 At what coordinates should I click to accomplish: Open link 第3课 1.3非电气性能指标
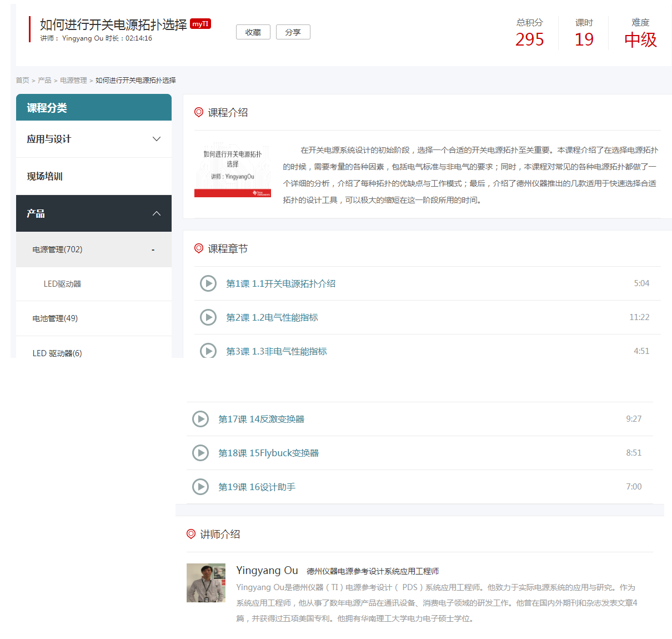click(x=277, y=351)
